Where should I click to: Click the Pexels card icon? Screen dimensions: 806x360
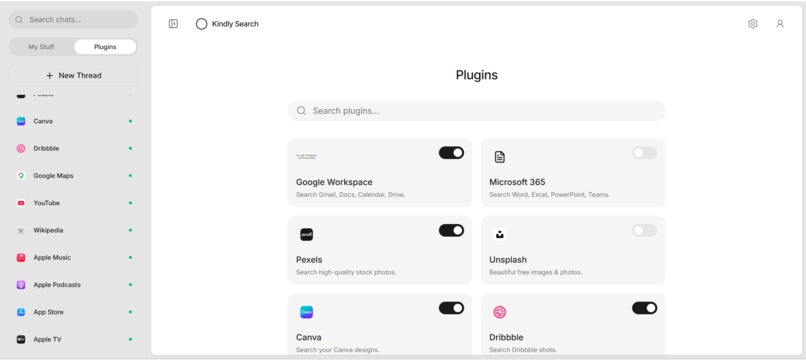tap(306, 235)
